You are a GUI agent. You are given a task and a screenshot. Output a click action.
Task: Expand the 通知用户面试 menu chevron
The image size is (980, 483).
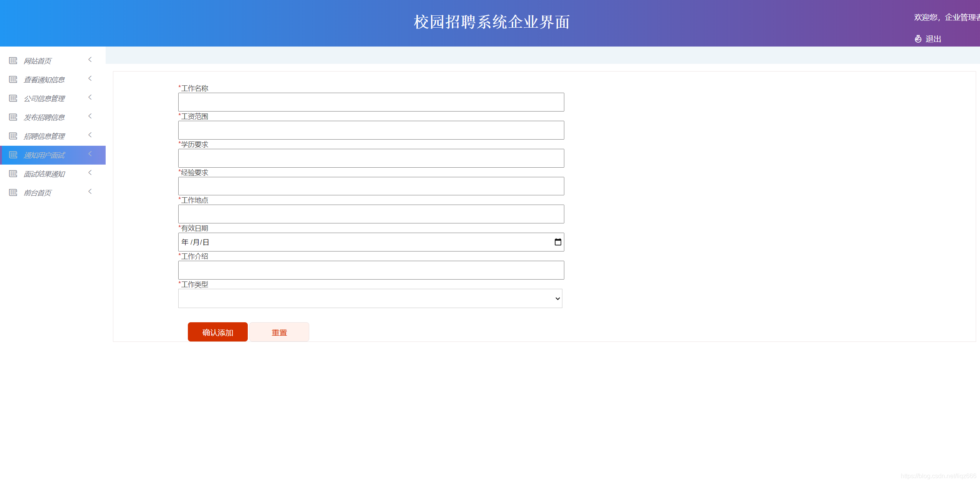(x=90, y=154)
